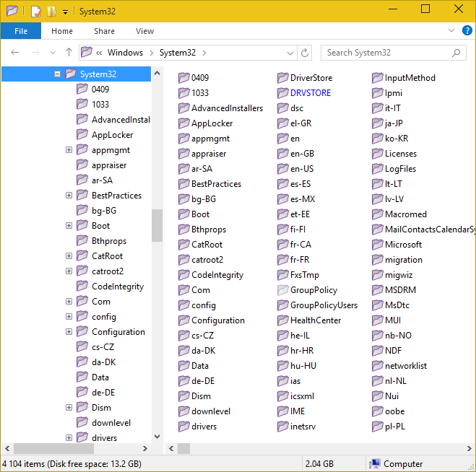Click the Properties icon in quick access toolbar
This screenshot has width=476, height=472.
36,11
